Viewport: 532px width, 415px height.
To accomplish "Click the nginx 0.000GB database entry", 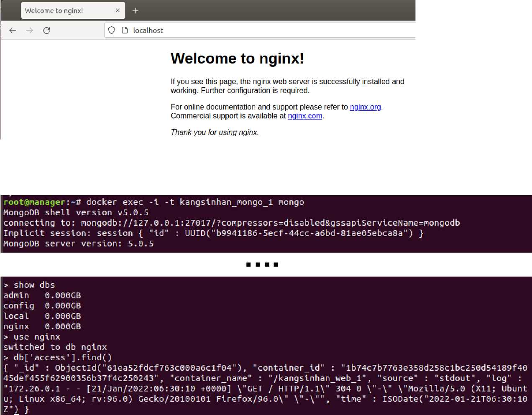I will pos(42,326).
